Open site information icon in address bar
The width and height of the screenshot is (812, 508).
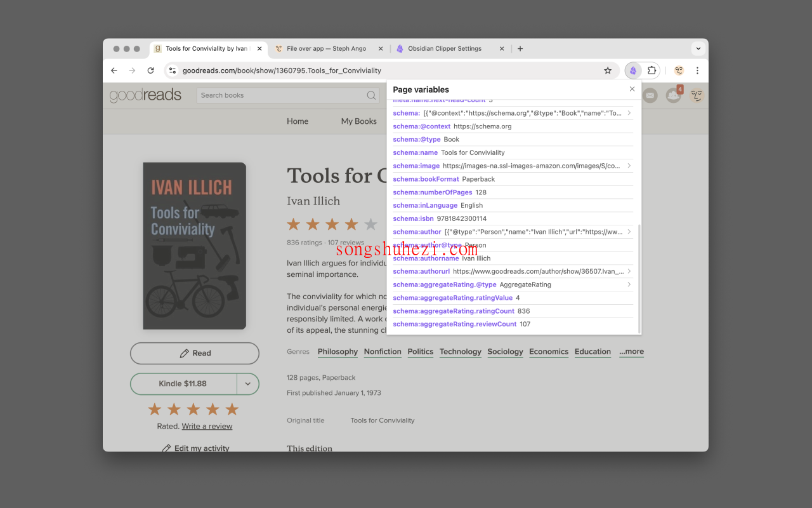(173, 70)
